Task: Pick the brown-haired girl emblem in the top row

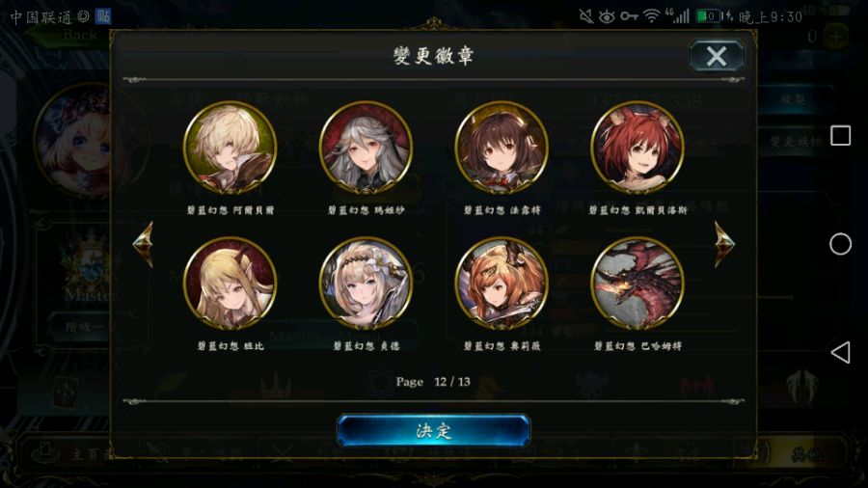Action: [502, 148]
